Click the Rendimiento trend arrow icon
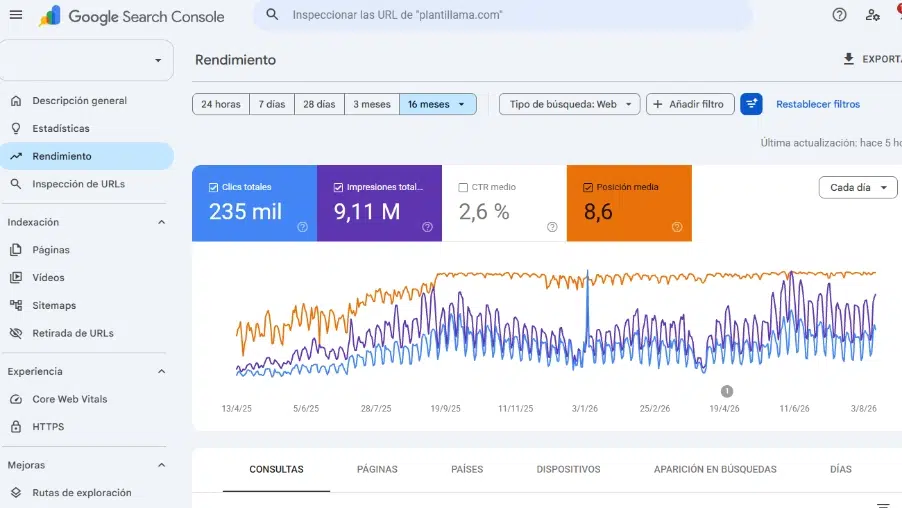The height and width of the screenshot is (508, 902). point(16,156)
